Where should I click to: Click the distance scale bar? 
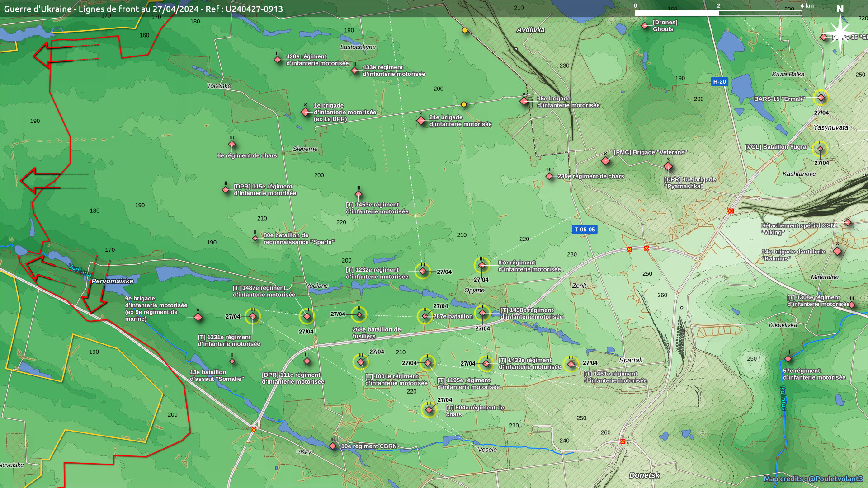[718, 13]
